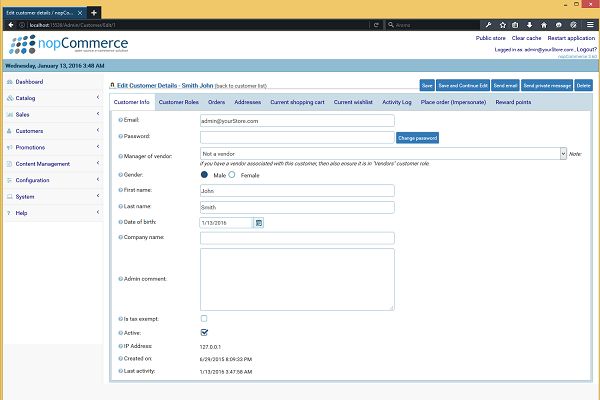Open the Manager of vendor dropdown
600x400 pixels.
click(x=382, y=153)
